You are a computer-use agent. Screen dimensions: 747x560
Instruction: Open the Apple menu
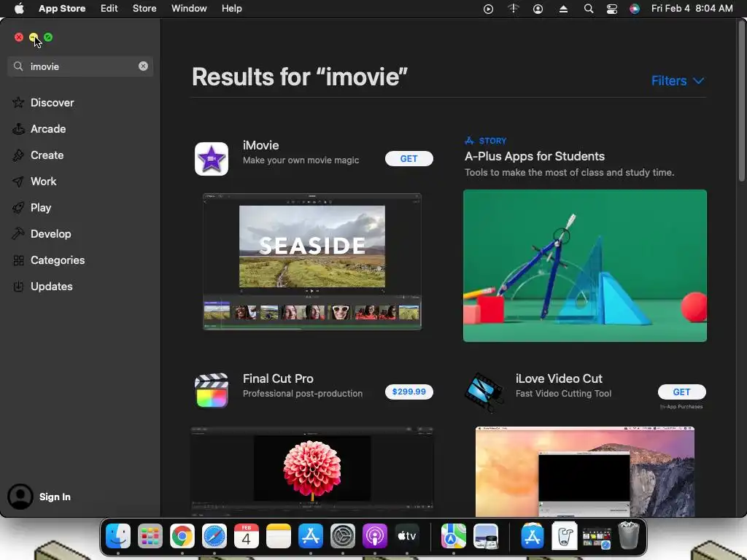(19, 9)
